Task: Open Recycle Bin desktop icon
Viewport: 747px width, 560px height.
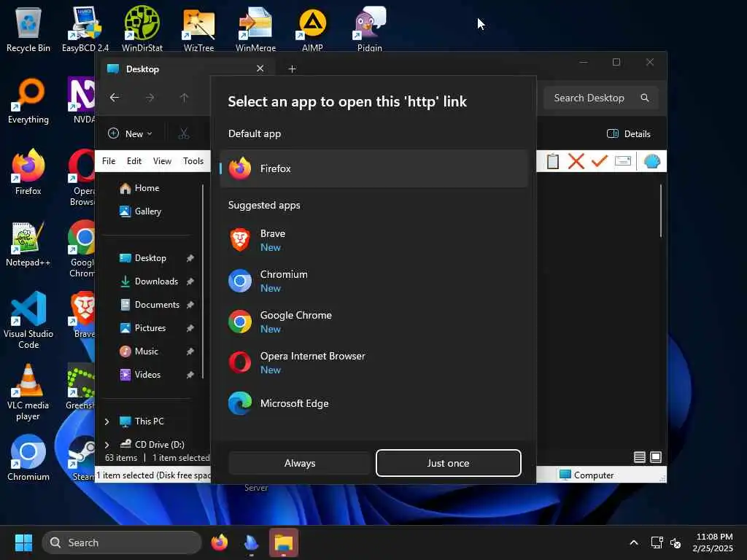Action: point(28,29)
